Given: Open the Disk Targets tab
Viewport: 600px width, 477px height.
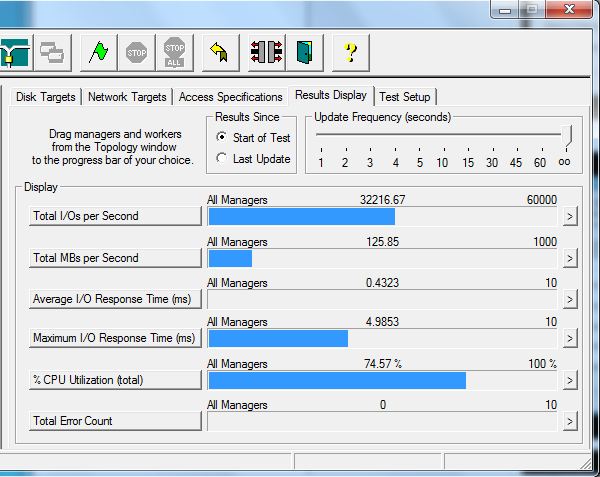Looking at the screenshot, I should coord(46,97).
